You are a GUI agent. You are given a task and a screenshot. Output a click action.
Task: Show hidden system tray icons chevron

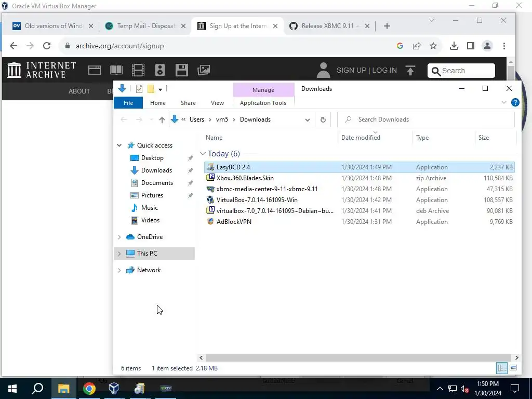tap(440, 389)
